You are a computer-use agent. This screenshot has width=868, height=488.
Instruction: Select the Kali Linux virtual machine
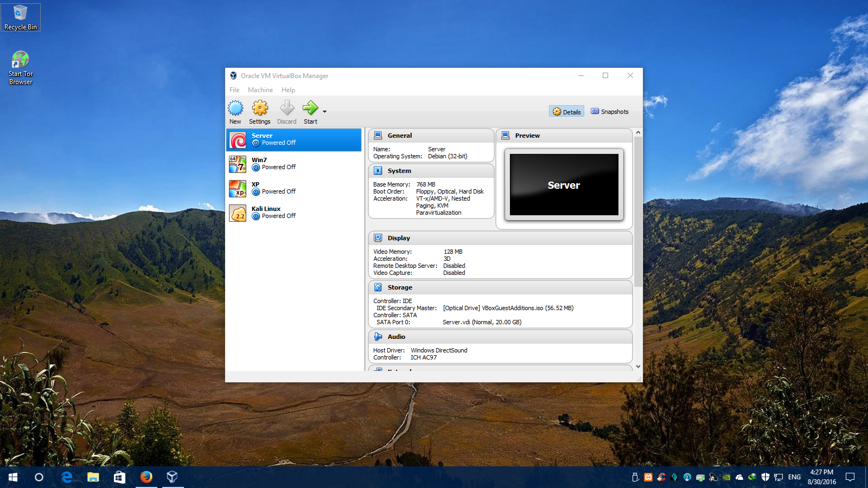point(294,213)
